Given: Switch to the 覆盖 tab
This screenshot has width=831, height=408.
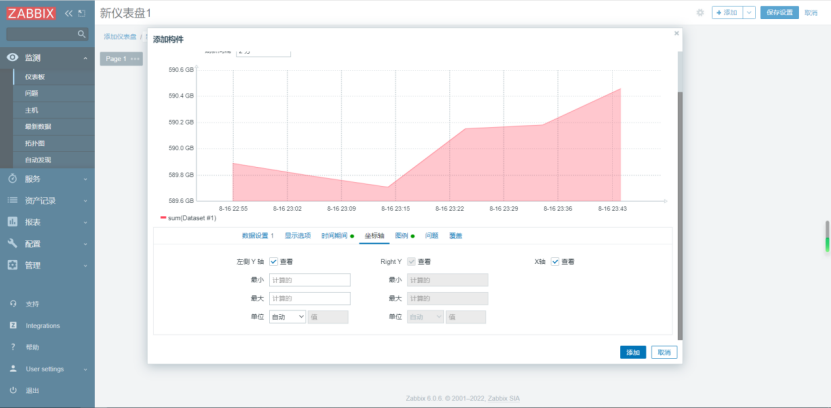Looking at the screenshot, I should (455, 236).
